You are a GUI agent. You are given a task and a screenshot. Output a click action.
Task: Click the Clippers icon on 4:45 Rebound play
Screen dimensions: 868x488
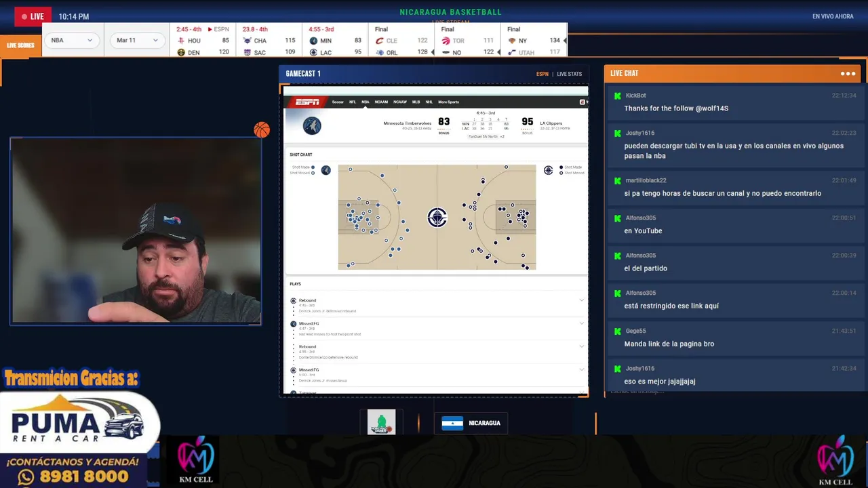pyautogui.click(x=294, y=300)
